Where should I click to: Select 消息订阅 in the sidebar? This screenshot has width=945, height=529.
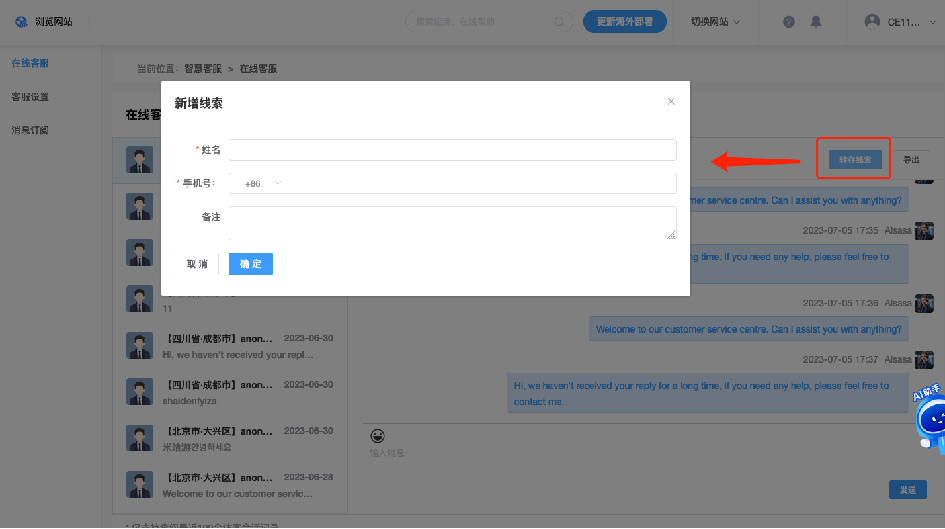coord(30,130)
